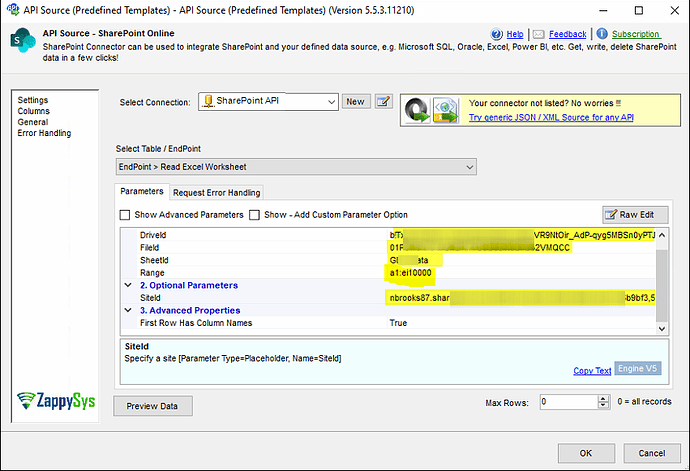The height and width of the screenshot is (471, 690).
Task: Select the SheetId parameter row
Action: (x=389, y=260)
